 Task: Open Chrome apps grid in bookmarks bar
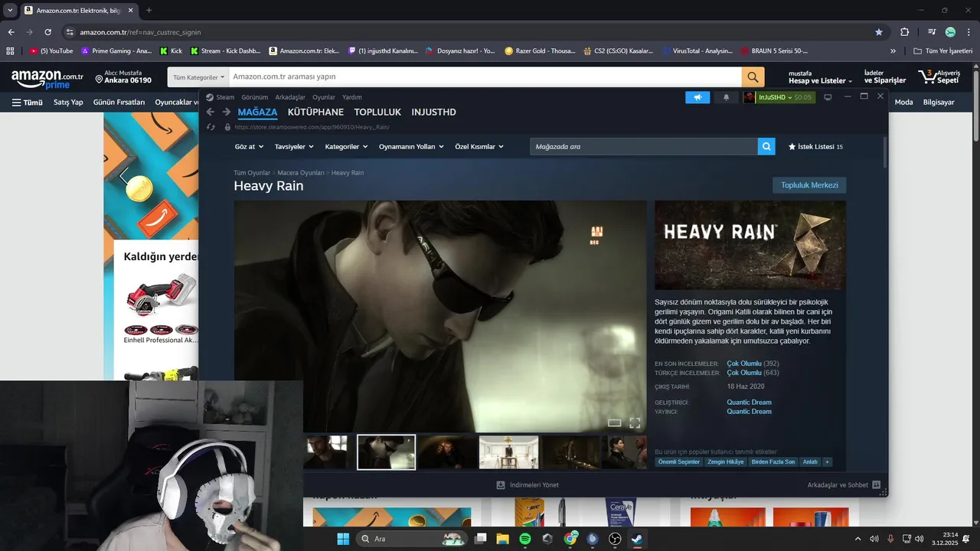click(10, 51)
